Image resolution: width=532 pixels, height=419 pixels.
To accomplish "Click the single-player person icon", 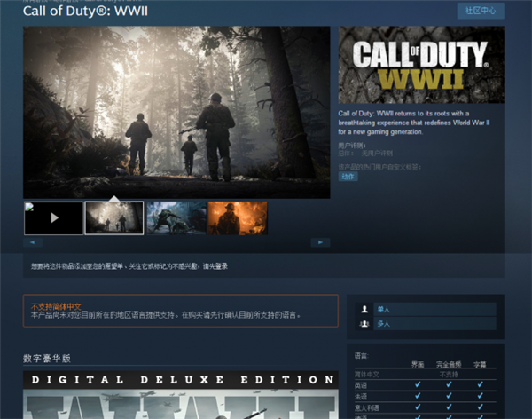I will point(364,309).
